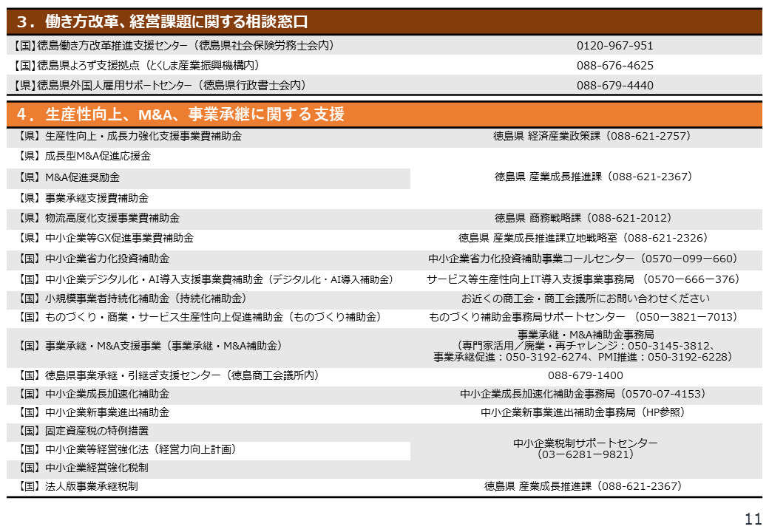Click phone number 088-679-1400
Viewport: 769px width, 532px height.
pyautogui.click(x=586, y=376)
